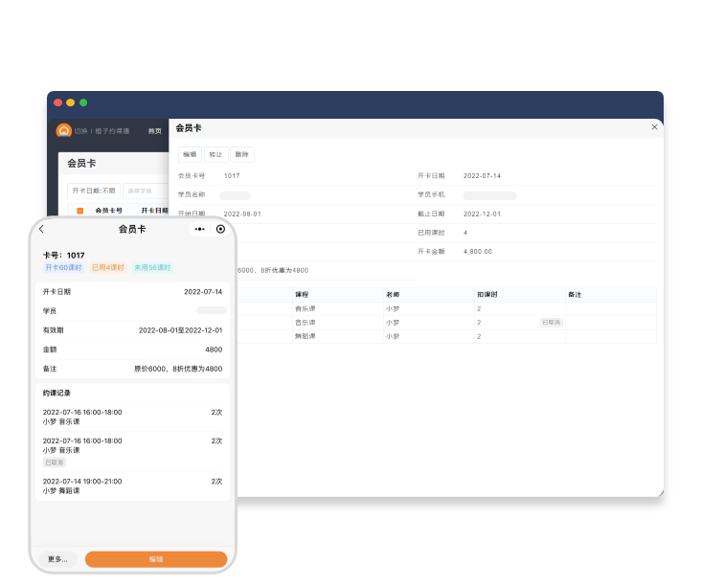This screenshot has width=724, height=588.
Task: Close the 会员卡 detail dialog
Action: click(654, 127)
